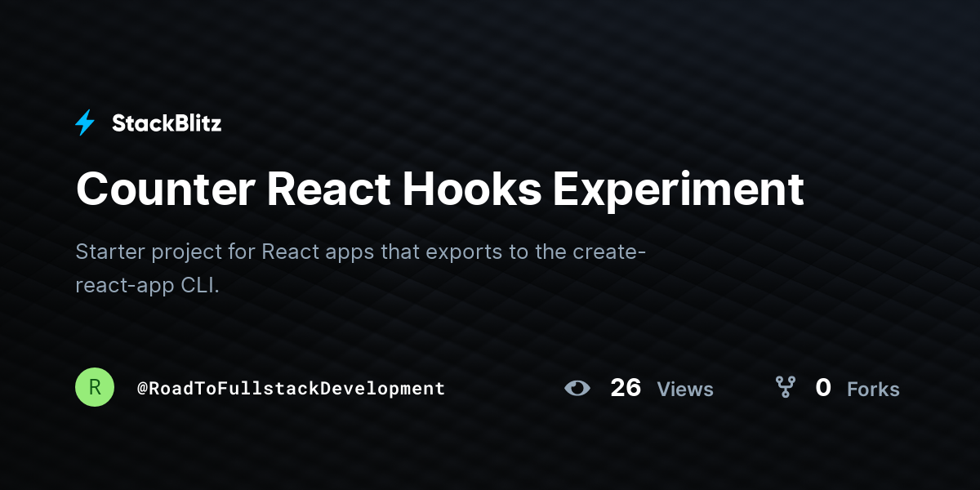Click the green R user avatar
Viewport: 980px width, 490px height.
95,387
